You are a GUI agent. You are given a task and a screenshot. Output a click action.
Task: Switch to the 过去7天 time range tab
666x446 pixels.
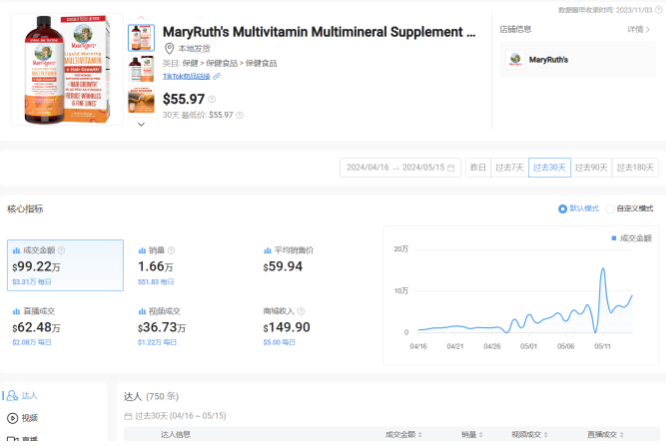[x=509, y=168]
